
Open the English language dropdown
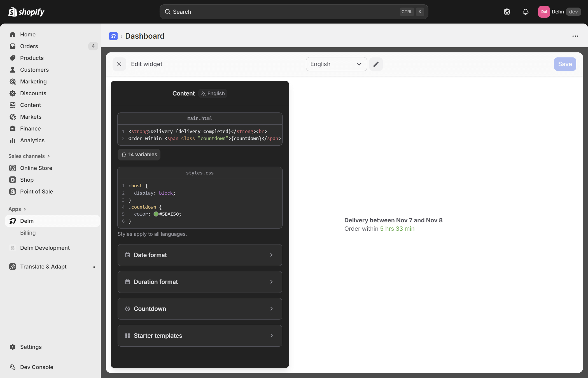336,64
